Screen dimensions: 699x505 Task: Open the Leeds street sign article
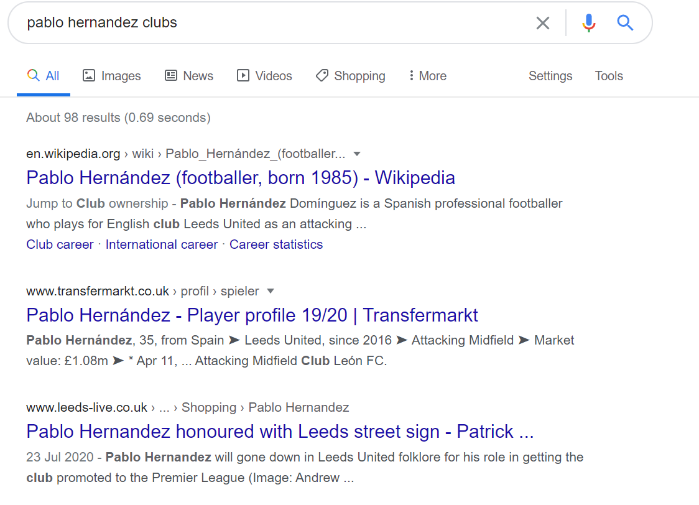coord(280,431)
